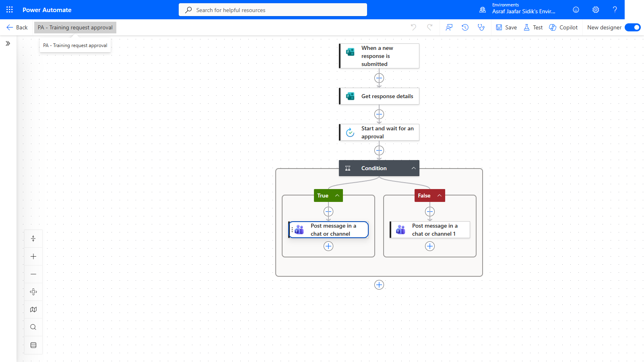Open the Copilot pane

pos(563,27)
